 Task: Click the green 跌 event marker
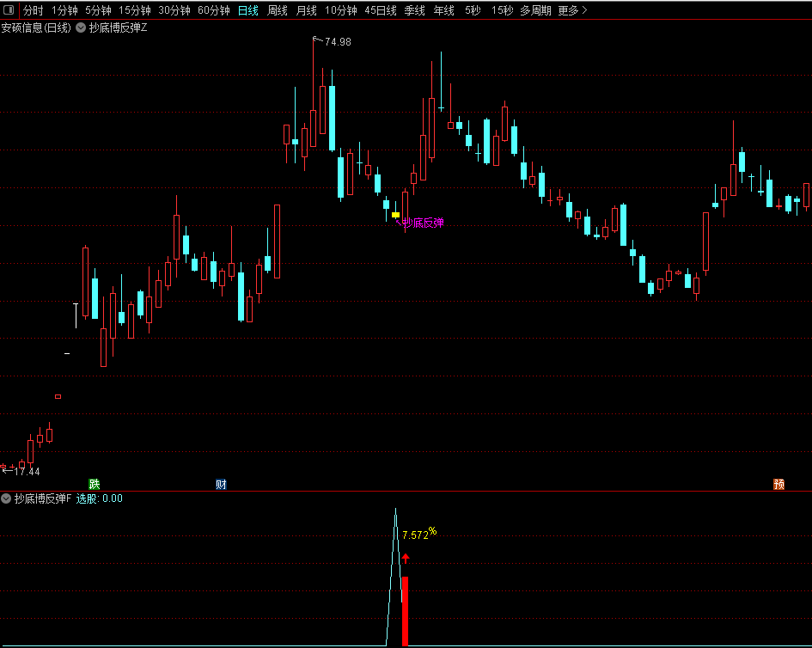(95, 484)
